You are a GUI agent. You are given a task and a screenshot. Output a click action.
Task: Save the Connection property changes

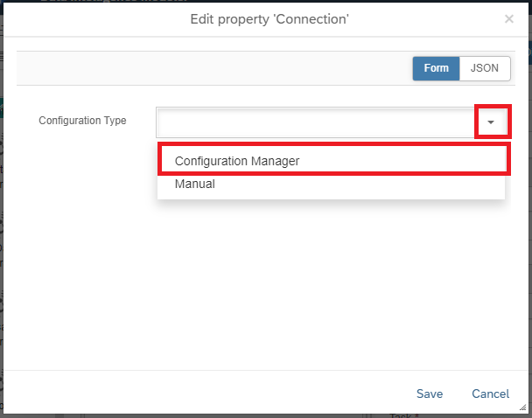(430, 394)
